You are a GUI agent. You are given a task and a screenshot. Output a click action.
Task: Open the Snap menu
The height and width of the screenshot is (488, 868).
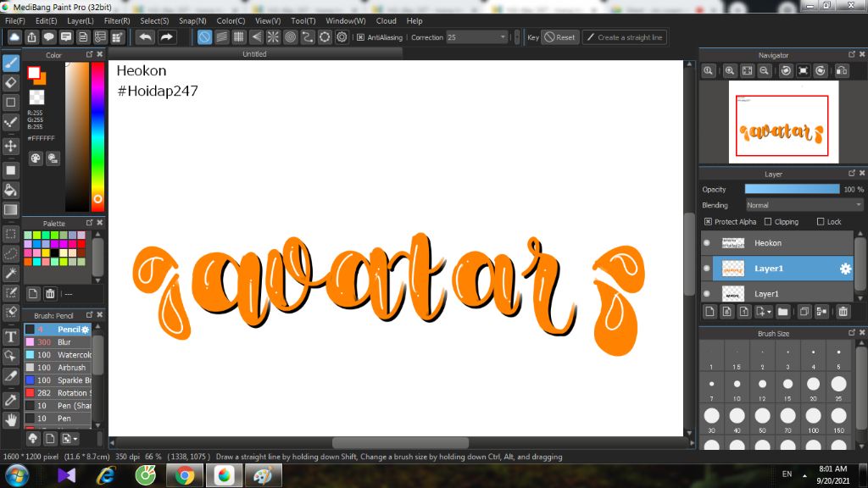click(x=192, y=20)
